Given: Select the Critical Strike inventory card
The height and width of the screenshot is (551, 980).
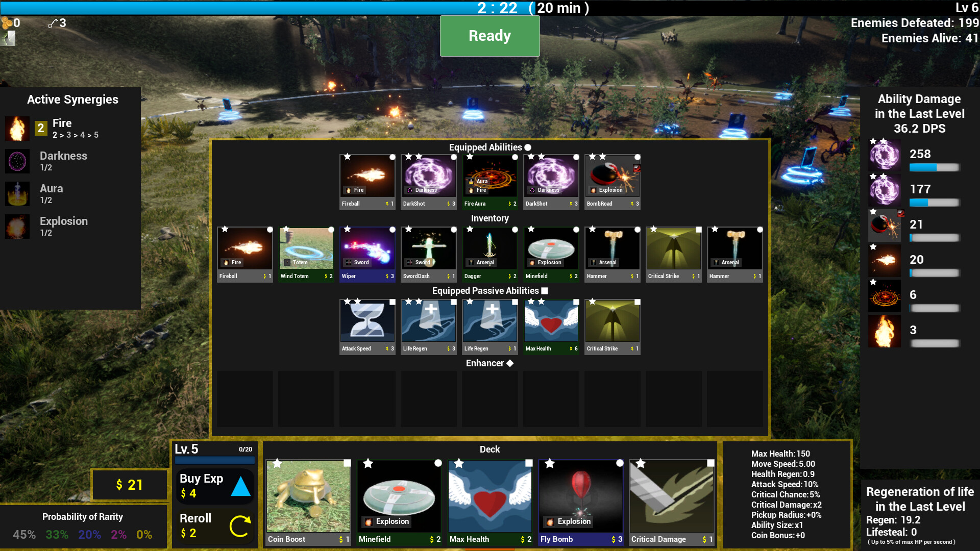Looking at the screenshot, I should point(673,255).
